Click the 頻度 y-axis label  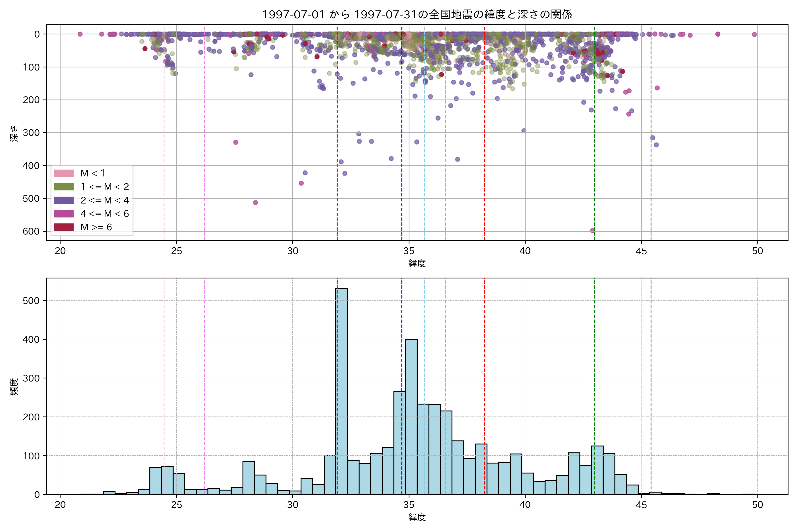(x=14, y=387)
